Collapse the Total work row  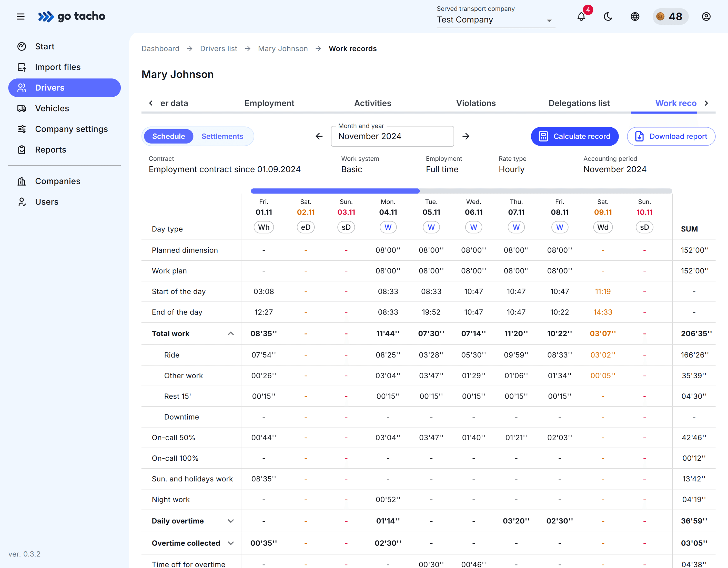(x=231, y=334)
